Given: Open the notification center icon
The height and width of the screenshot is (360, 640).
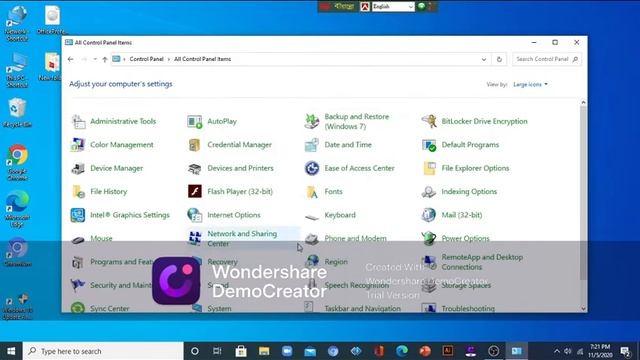Looking at the screenshot, I should pos(625,351).
